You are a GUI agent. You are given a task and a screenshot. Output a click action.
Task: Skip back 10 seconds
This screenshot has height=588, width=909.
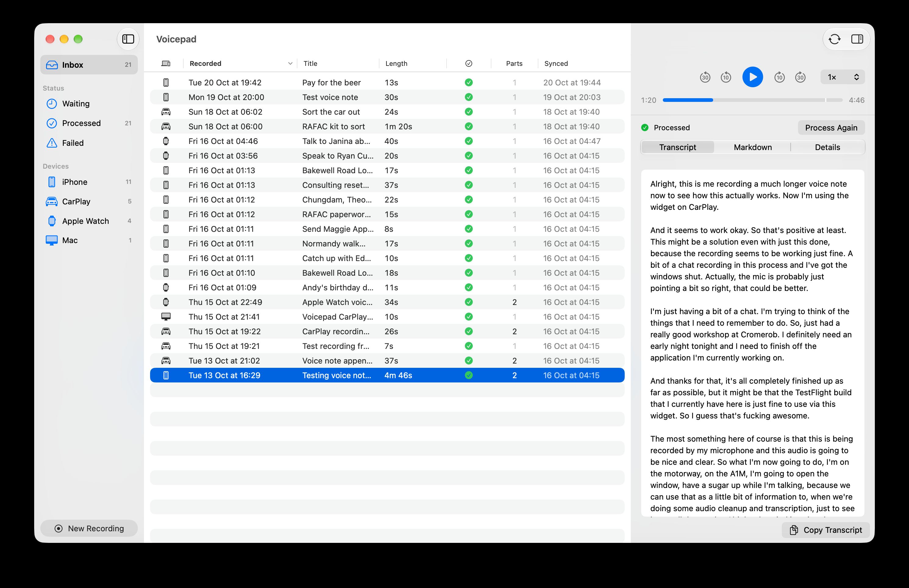tap(726, 77)
